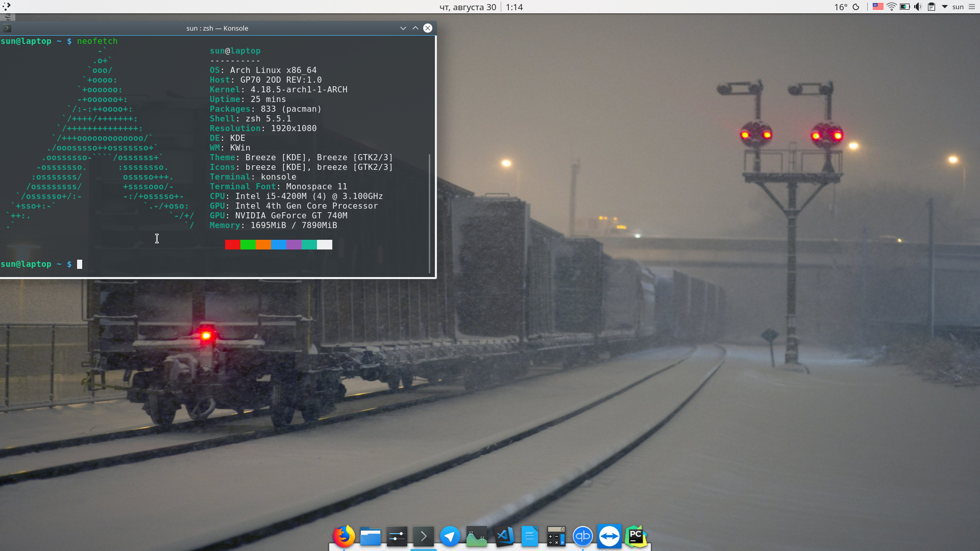This screenshot has width=980, height=551.
Task: Expand hidden system tray icons arrow
Action: point(945,7)
